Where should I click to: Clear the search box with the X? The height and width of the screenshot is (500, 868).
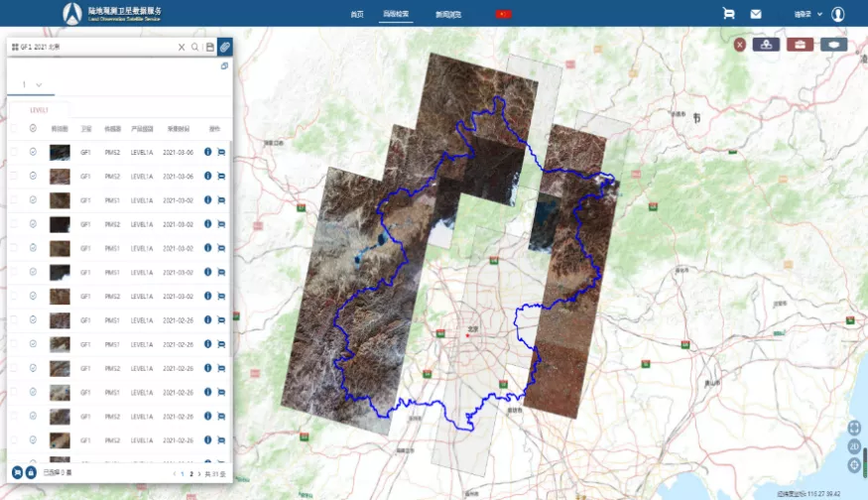[x=182, y=47]
